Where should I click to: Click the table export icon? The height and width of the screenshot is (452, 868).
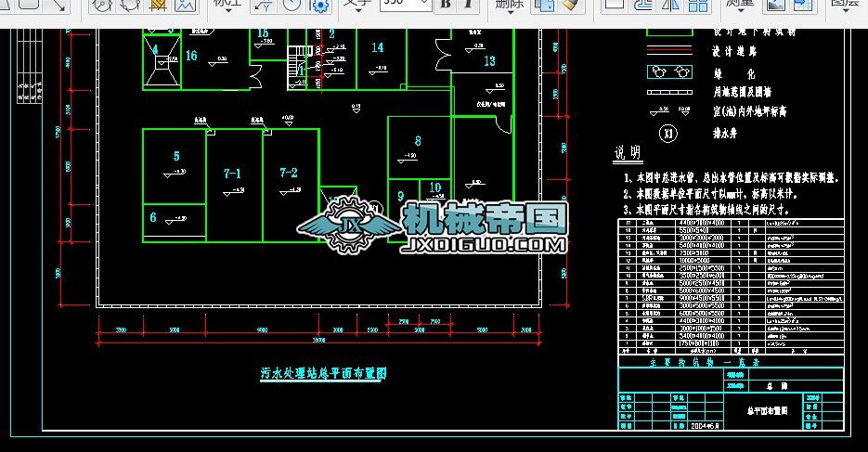803,5
